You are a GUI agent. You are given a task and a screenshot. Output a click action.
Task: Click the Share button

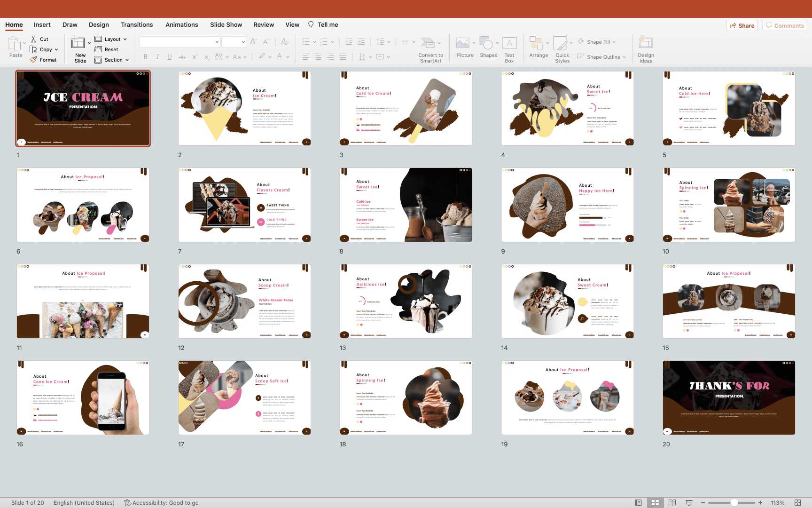coord(742,25)
